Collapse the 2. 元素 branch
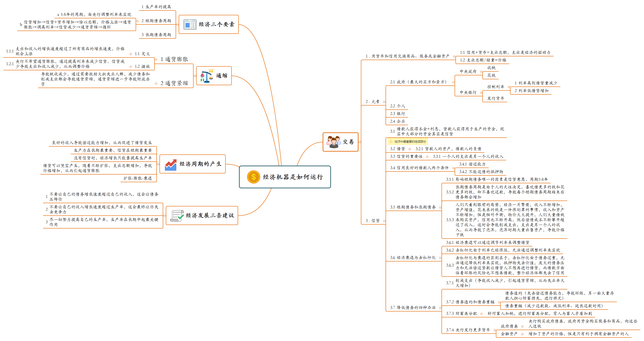The image size is (644, 341). 384,102
